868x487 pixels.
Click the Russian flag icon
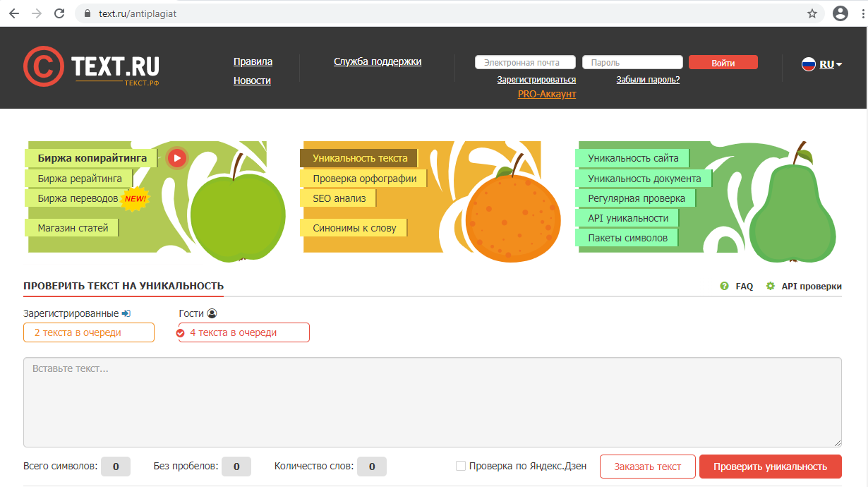coord(809,64)
